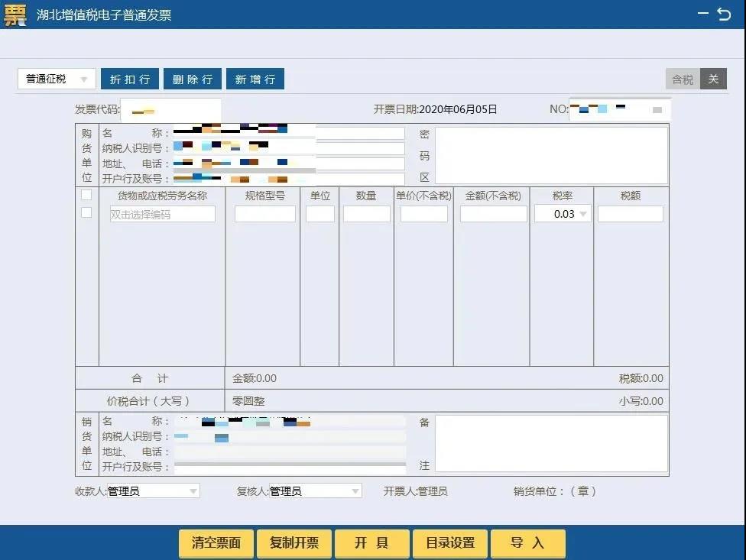Click the 折扣行 discount row button
746x560 pixels.
click(129, 79)
